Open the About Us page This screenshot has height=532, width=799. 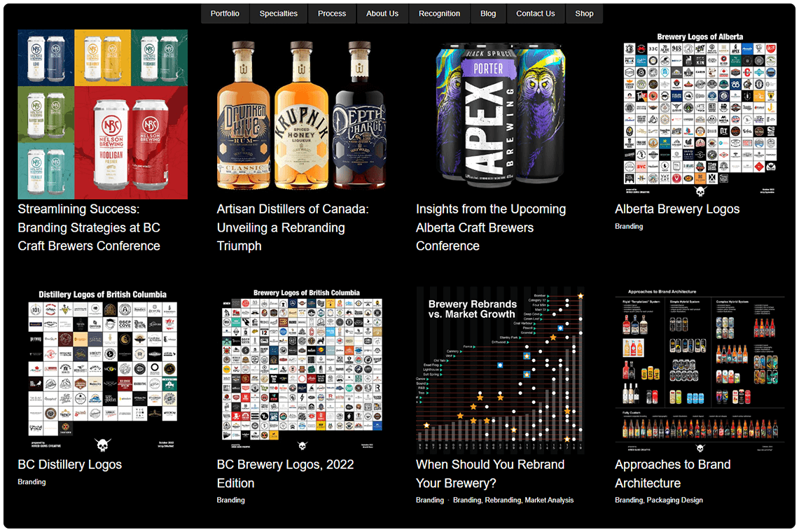[x=382, y=14]
